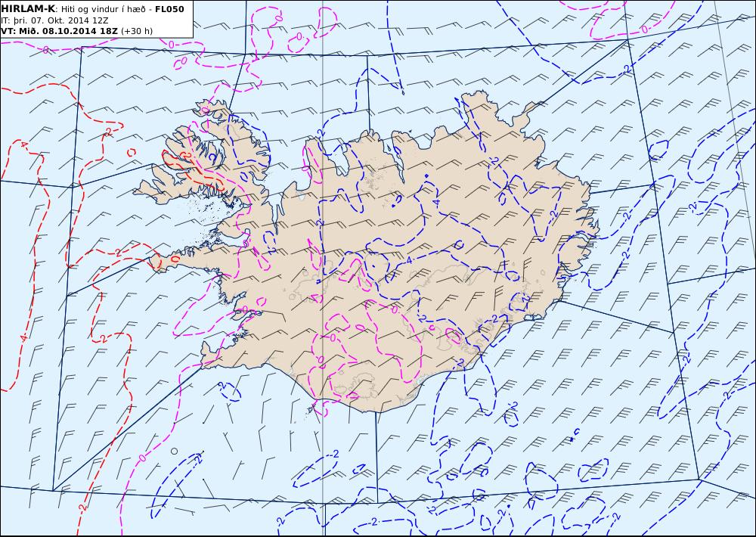Click the small hollow circle marker southwest of Iceland
The image size is (756, 537).
(174, 451)
